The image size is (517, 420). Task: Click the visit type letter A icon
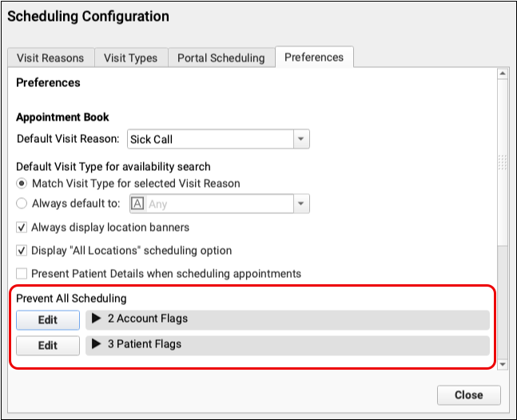tap(137, 204)
